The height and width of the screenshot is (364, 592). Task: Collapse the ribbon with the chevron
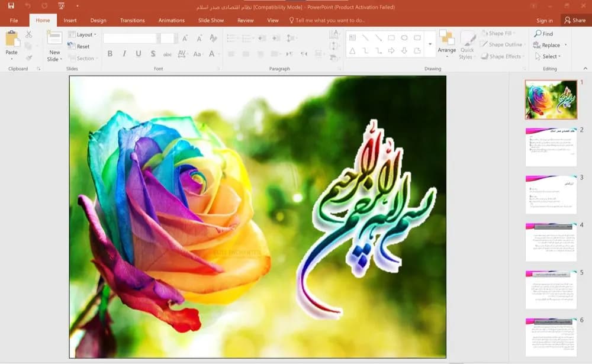click(585, 68)
